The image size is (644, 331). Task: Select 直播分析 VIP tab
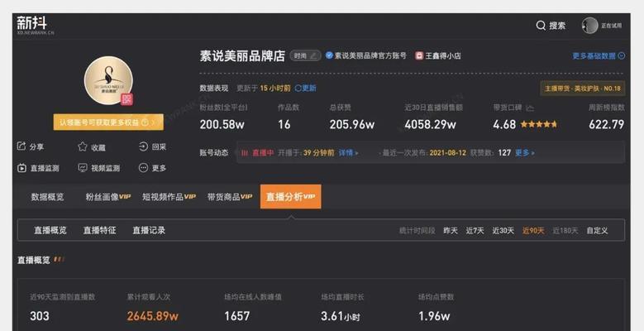(291, 197)
